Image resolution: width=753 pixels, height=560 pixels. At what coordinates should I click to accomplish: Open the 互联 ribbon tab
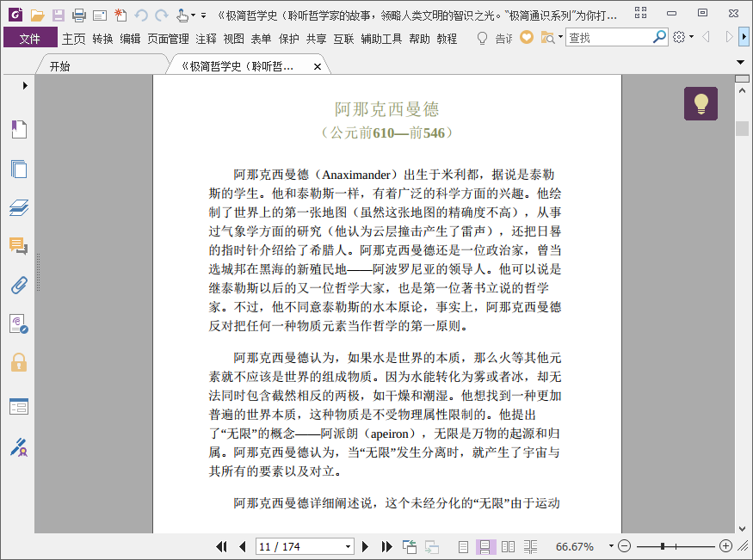pos(344,39)
